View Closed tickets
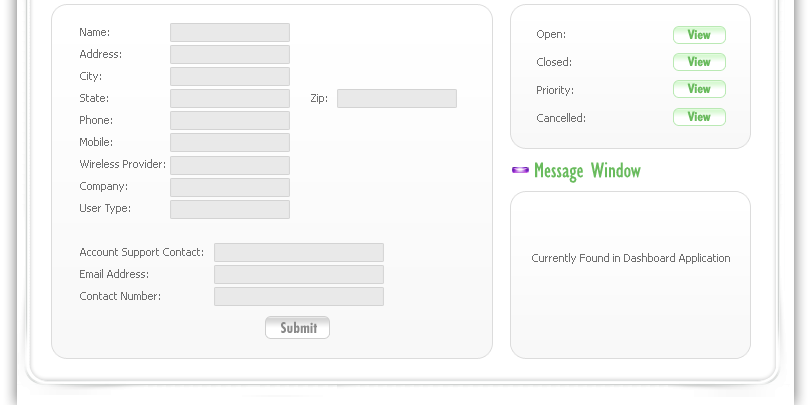811x405 pixels. pyautogui.click(x=699, y=62)
